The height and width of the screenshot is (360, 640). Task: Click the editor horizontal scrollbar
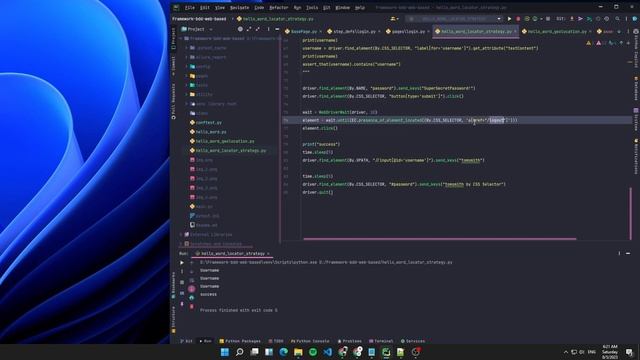440,239
